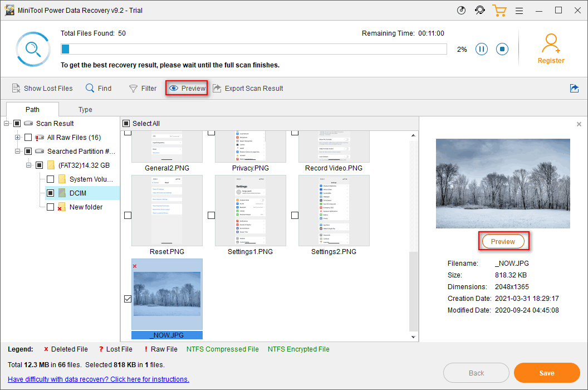Click the scroll down arrow in file list

(x=413, y=337)
